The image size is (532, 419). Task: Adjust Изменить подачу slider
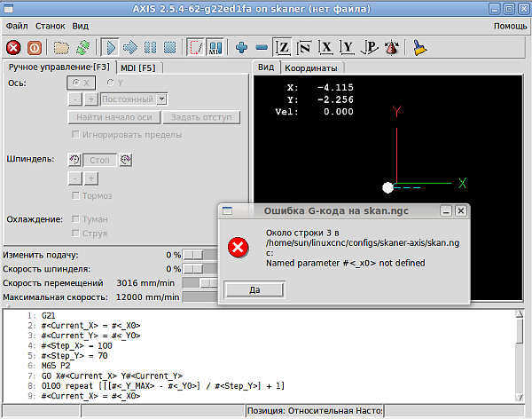pos(193,255)
